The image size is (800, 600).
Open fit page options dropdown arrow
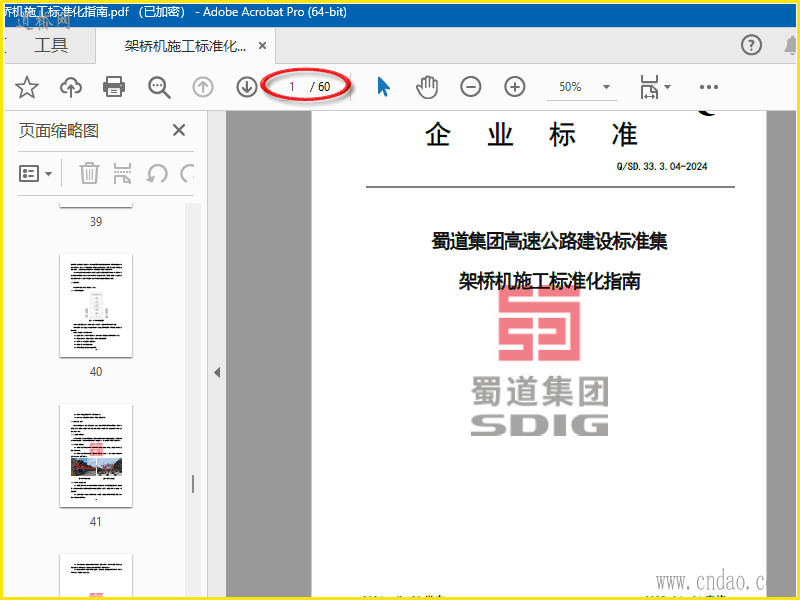(x=667, y=87)
